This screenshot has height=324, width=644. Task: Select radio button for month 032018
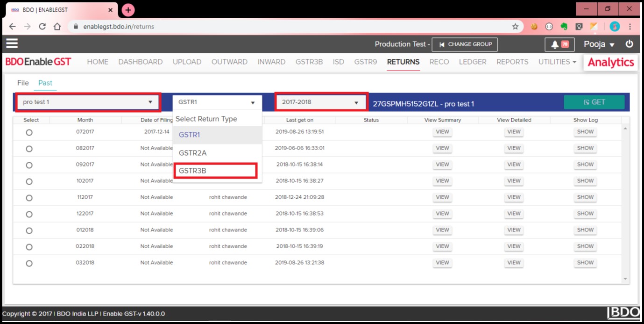[x=29, y=263]
